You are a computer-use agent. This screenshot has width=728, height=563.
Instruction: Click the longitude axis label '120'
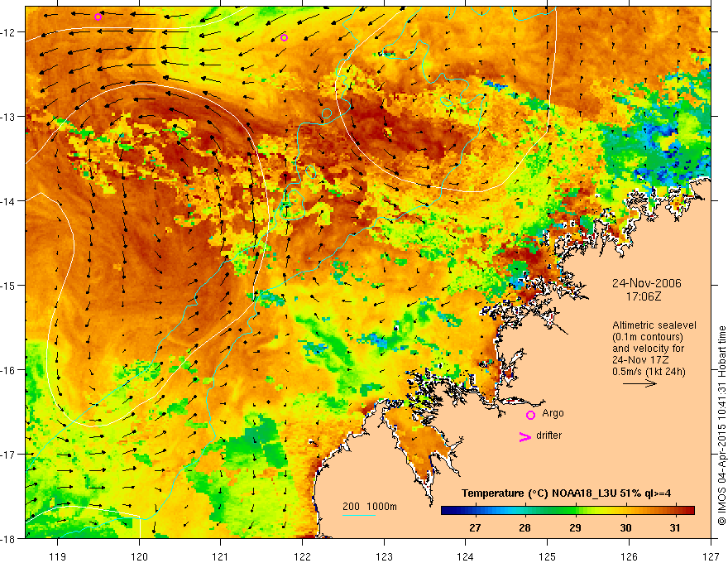pos(139,556)
